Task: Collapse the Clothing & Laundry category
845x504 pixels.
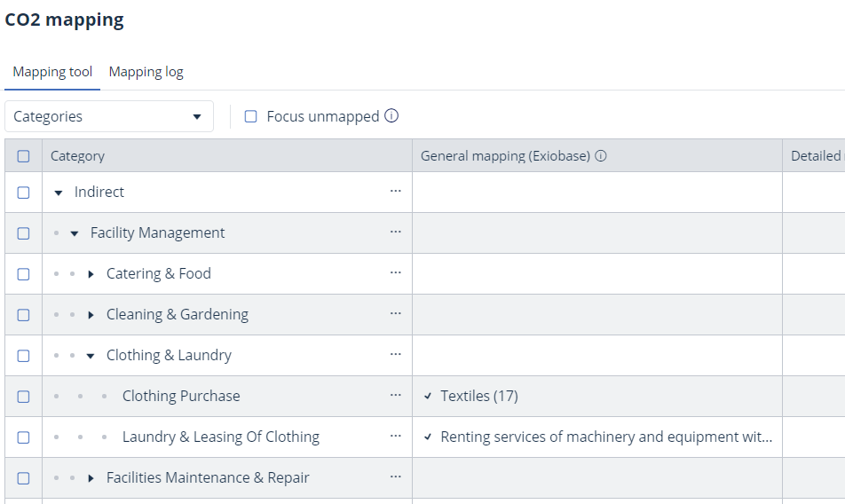Action: tap(91, 356)
